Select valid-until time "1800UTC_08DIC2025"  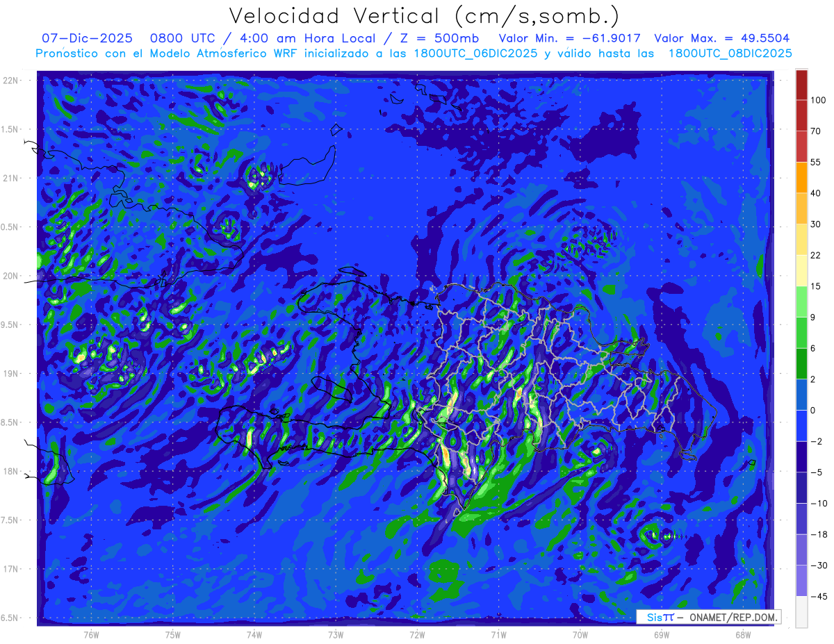730,53
